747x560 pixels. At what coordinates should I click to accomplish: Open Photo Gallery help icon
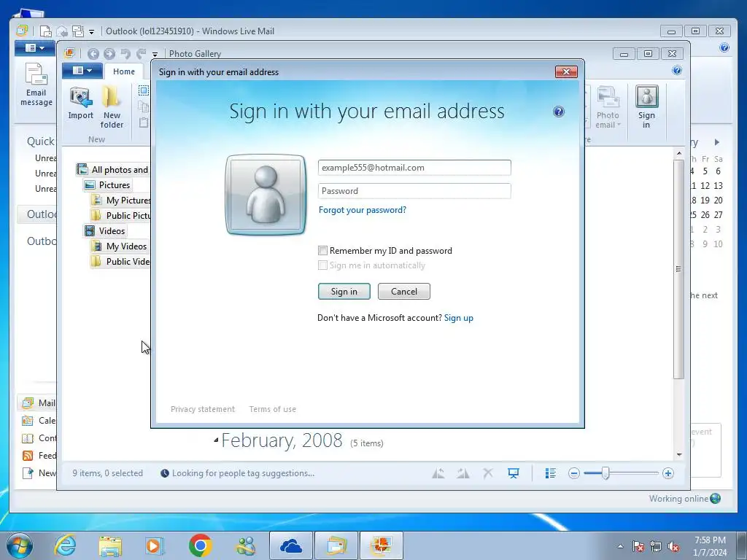point(676,71)
